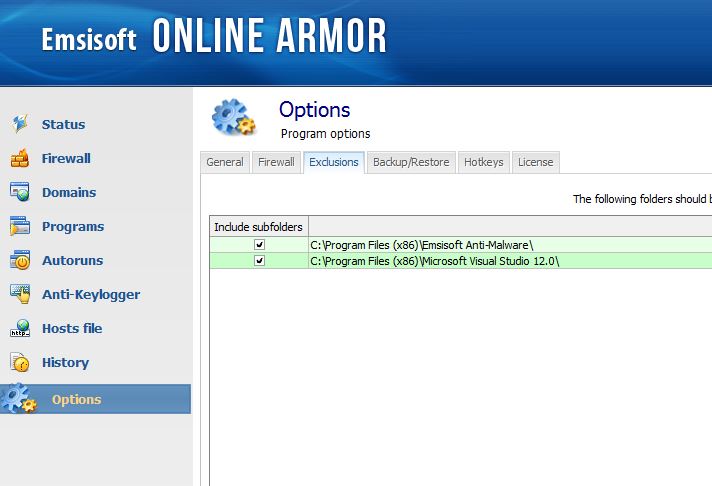
Task: View the History page
Action: pyautogui.click(x=65, y=363)
